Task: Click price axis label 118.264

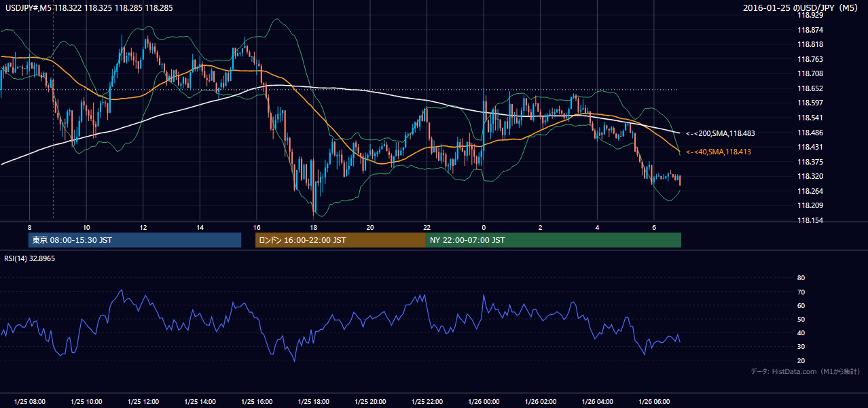Action: tap(810, 191)
